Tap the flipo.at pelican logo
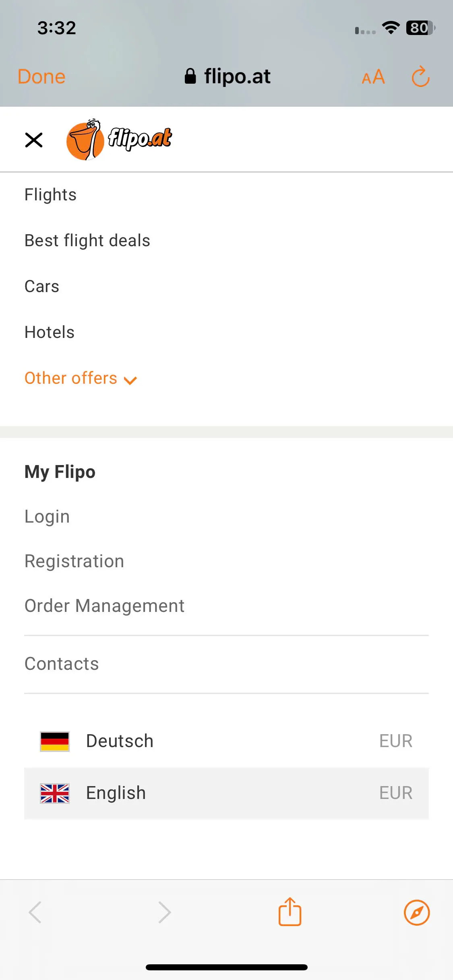This screenshot has height=980, width=453. tap(119, 140)
